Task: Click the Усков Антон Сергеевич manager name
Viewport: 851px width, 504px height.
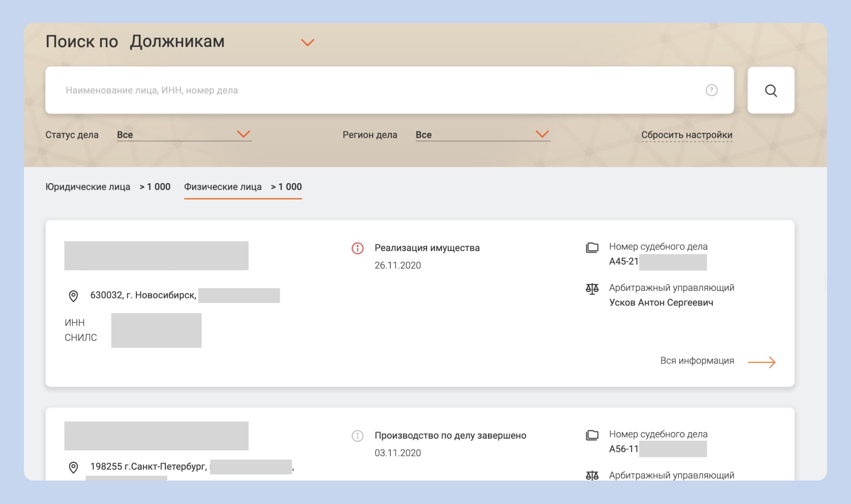Action: (x=661, y=303)
